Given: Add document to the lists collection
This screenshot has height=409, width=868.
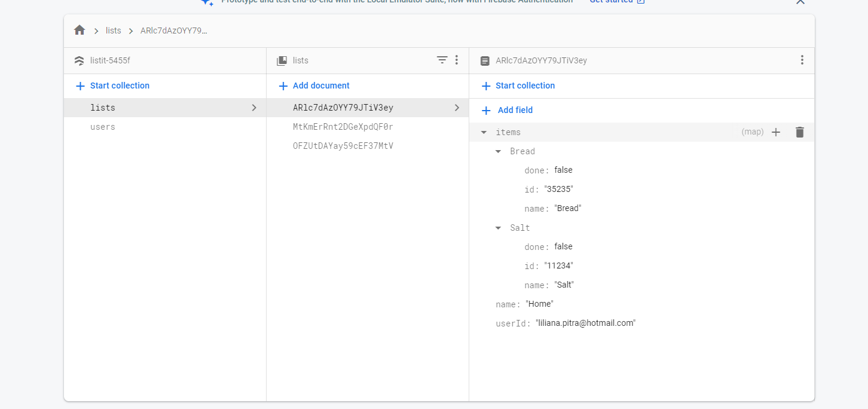Looking at the screenshot, I should point(314,86).
